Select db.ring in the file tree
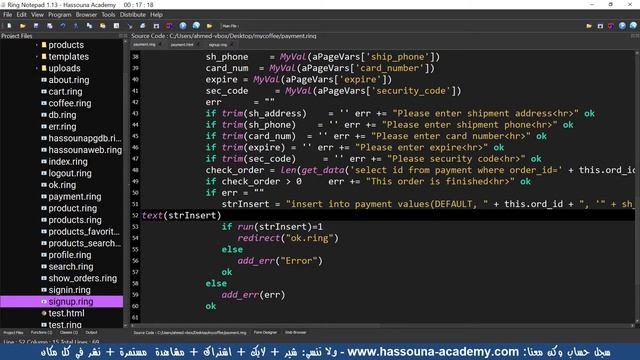640x360 pixels. coord(62,115)
